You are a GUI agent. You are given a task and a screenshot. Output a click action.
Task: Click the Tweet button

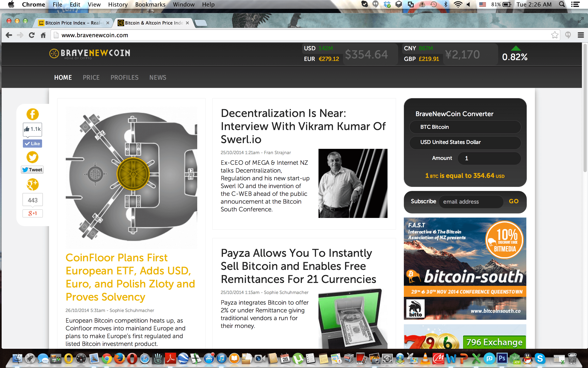[32, 170]
